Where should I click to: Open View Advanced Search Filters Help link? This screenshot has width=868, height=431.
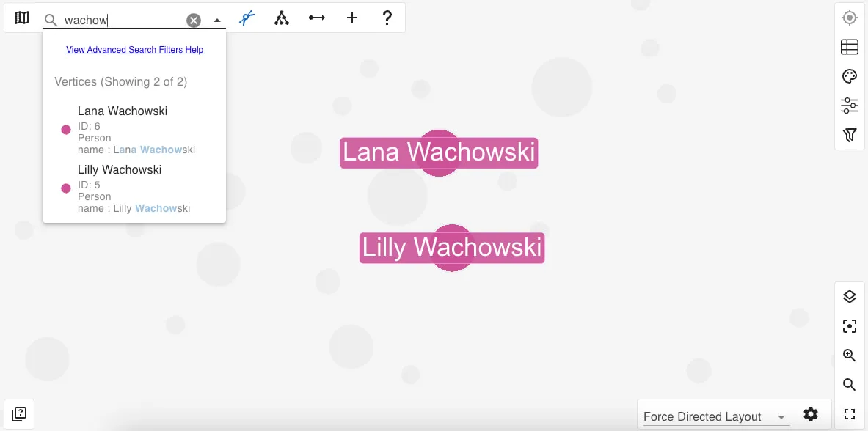pyautogui.click(x=134, y=50)
